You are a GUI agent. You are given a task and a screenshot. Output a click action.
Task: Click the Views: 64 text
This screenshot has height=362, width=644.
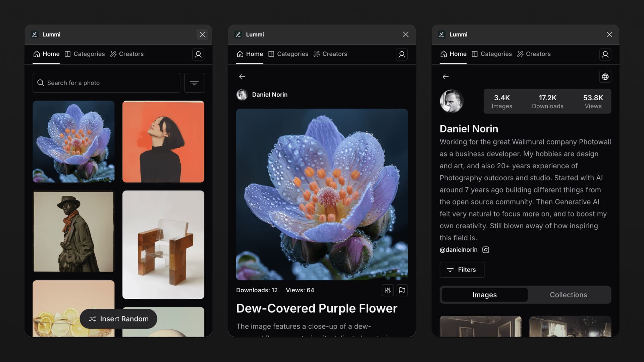[300, 290]
